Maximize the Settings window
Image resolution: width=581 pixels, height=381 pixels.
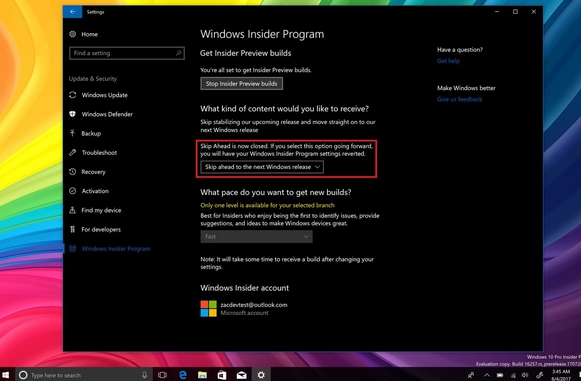pos(515,12)
